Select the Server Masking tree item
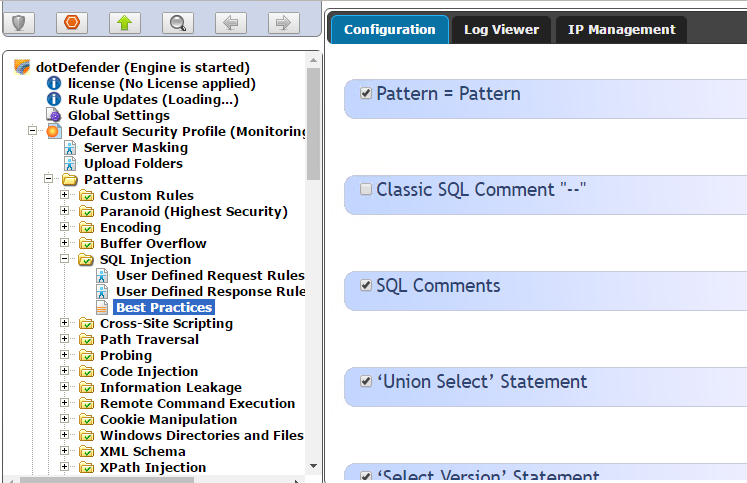 click(x=136, y=147)
